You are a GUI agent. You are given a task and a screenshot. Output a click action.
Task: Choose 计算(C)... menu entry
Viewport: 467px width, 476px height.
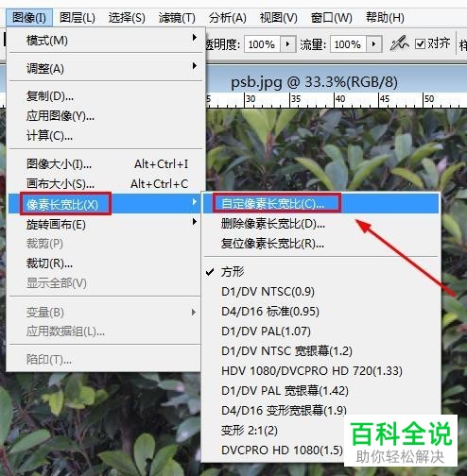click(106, 136)
